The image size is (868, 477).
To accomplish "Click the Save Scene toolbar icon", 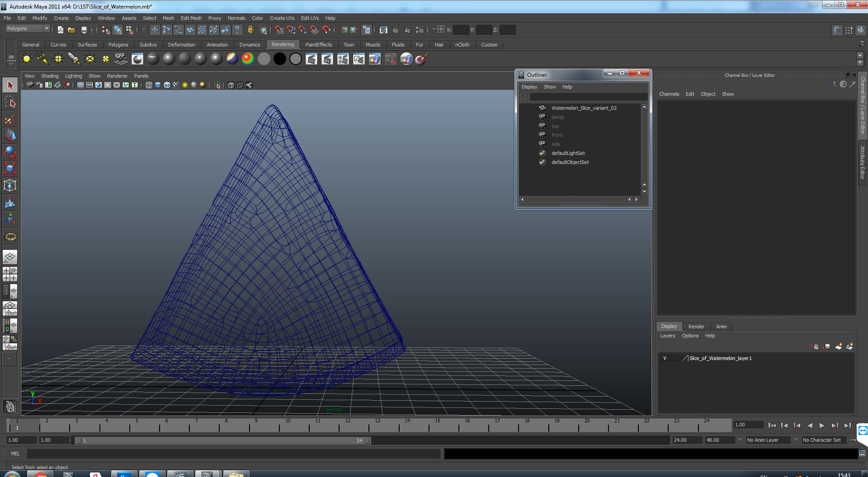I will point(84,30).
